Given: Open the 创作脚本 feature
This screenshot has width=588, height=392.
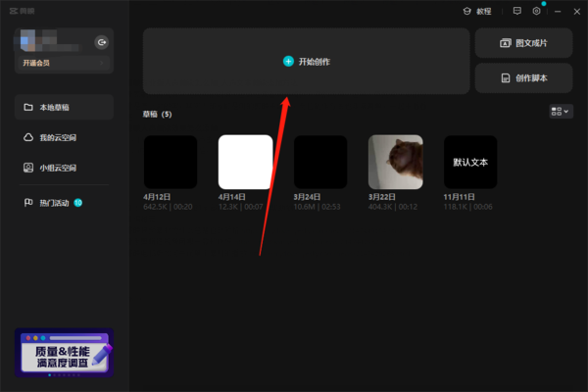Looking at the screenshot, I should click(x=523, y=78).
